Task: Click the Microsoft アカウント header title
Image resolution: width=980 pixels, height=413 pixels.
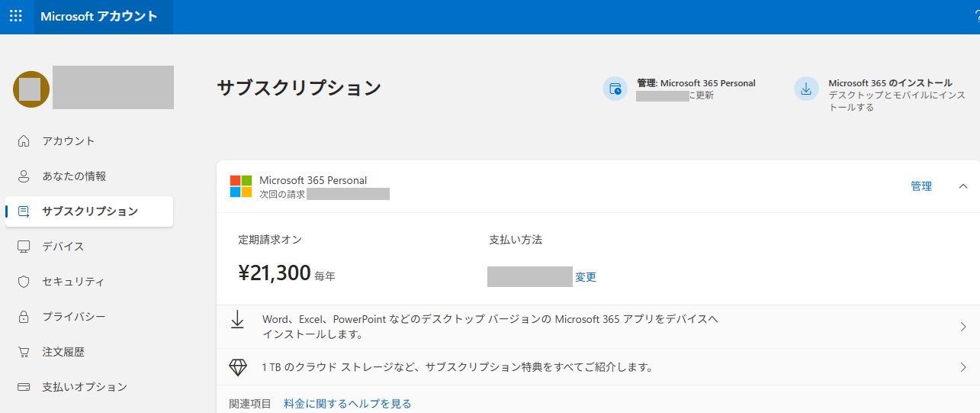Action: (99, 16)
